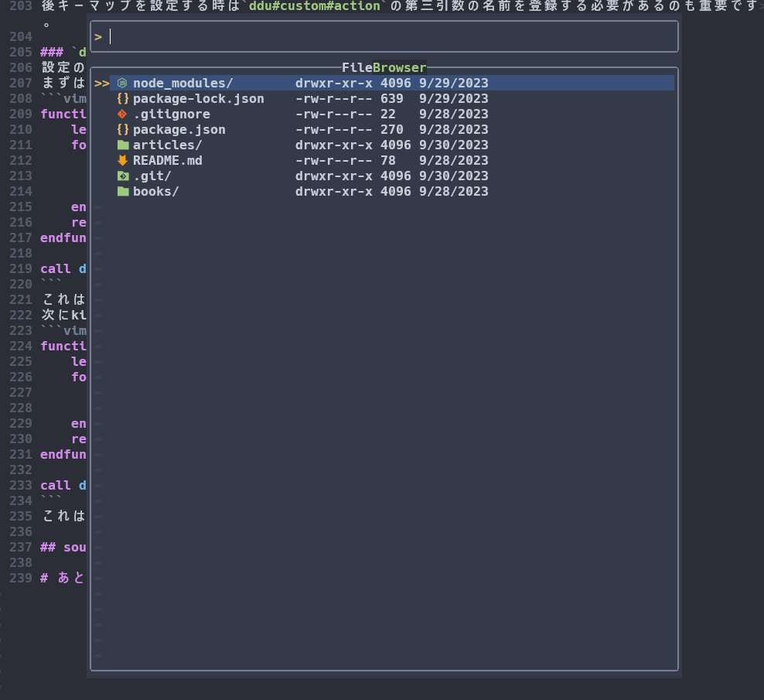
Task: Click endfun keyword on line 217
Action: (x=63, y=238)
